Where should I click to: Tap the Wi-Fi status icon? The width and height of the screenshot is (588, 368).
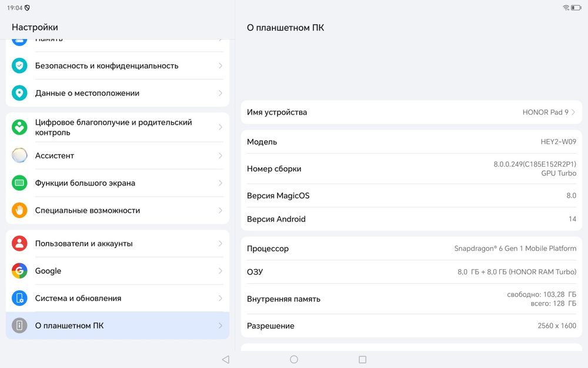(566, 8)
